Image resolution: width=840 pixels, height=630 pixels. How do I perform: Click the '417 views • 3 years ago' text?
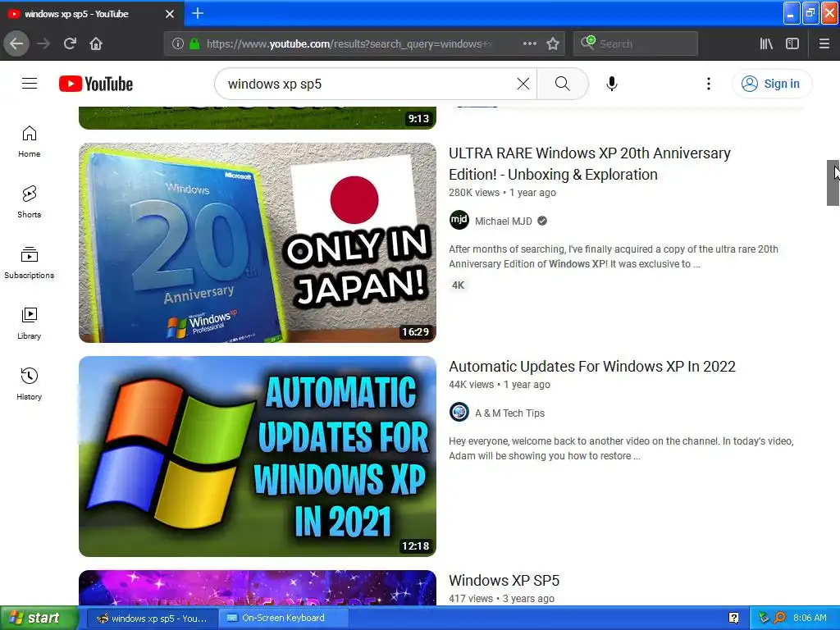click(501, 598)
